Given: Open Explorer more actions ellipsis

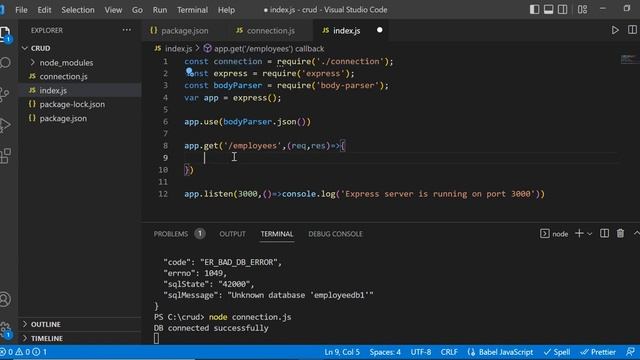Looking at the screenshot, I should (x=127, y=30).
